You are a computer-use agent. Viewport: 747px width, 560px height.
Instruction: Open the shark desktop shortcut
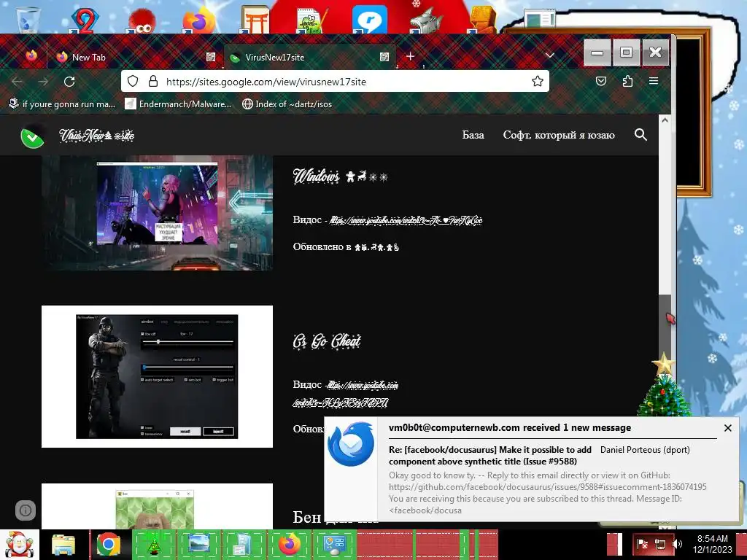pos(425,21)
